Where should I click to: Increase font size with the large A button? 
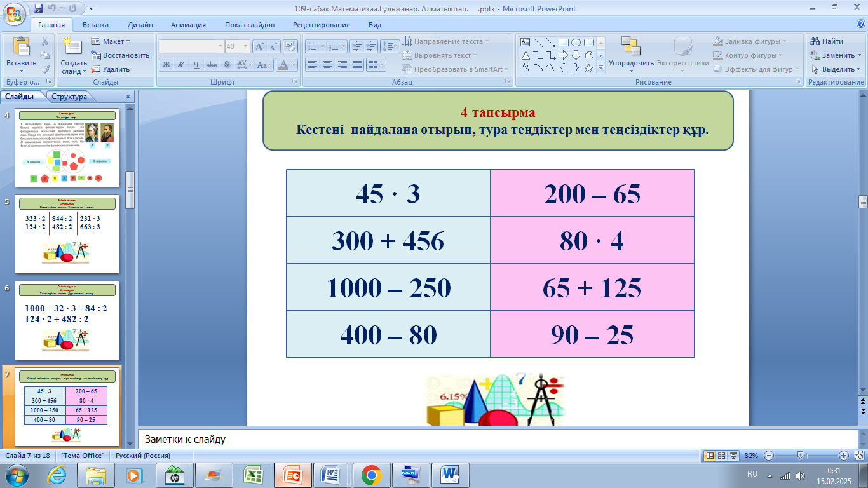[x=259, y=46]
